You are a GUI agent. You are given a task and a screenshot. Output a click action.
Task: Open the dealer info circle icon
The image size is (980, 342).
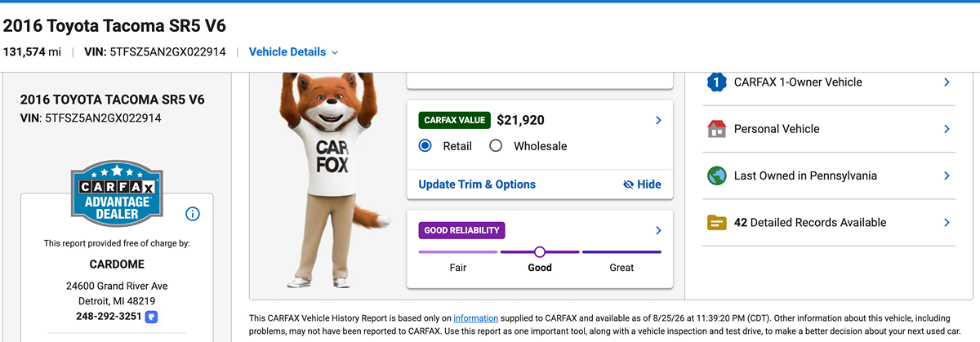193,214
